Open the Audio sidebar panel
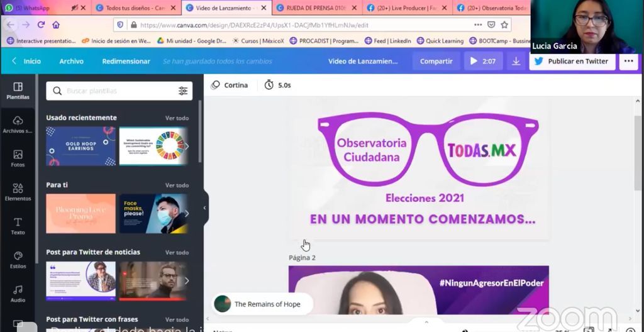This screenshot has height=332, width=644. [18, 294]
